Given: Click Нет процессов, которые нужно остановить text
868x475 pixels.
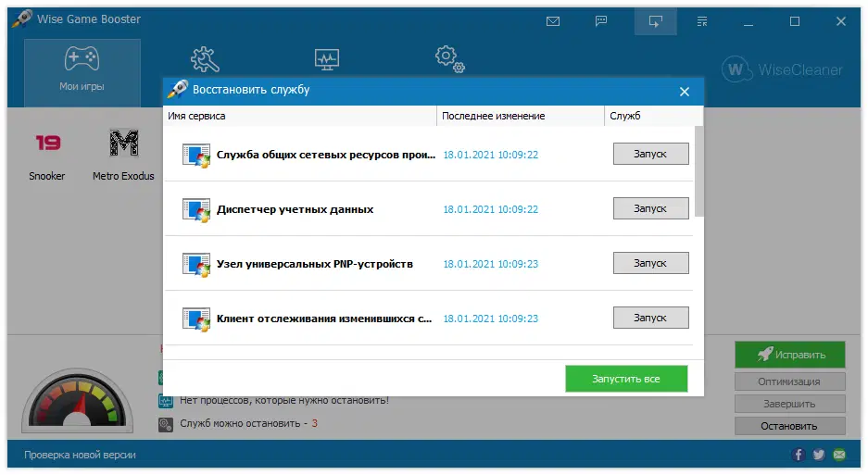Looking at the screenshot, I should [x=284, y=400].
